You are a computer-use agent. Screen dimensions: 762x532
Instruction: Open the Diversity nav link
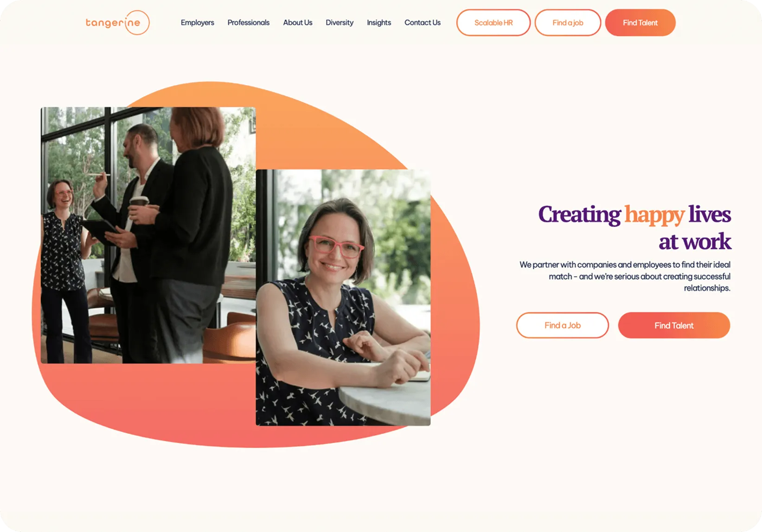339,23
